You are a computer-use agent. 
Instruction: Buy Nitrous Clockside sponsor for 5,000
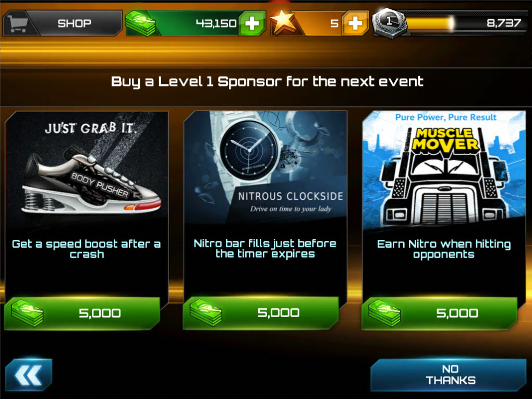[x=261, y=313]
